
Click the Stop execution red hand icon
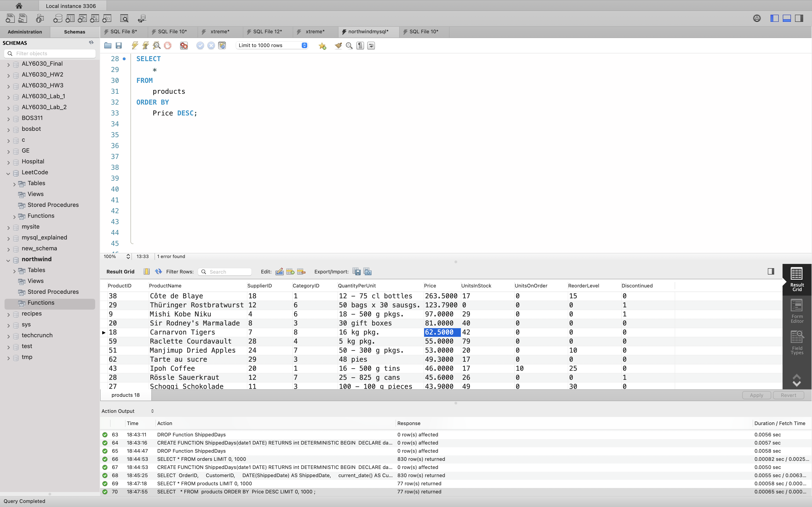[168, 45]
